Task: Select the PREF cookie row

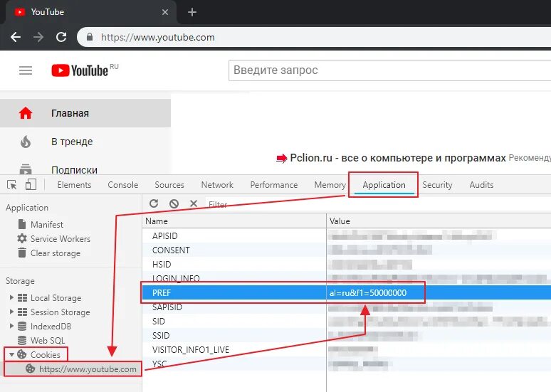Action: click(347, 292)
